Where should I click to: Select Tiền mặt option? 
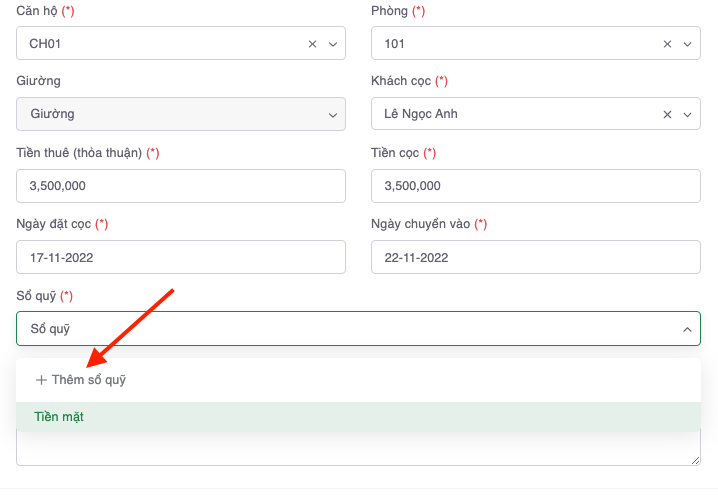click(59, 417)
